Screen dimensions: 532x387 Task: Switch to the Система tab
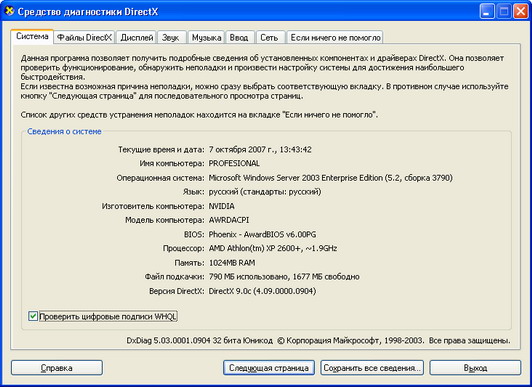pyautogui.click(x=32, y=36)
